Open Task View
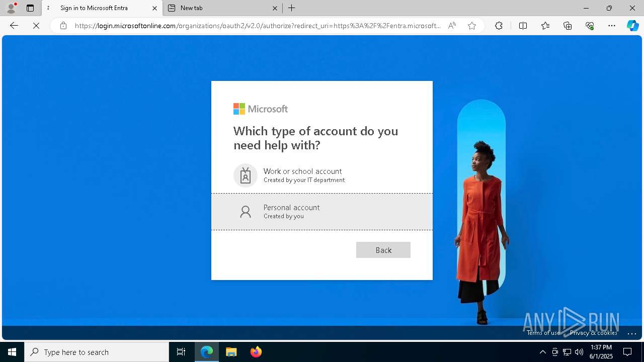The width and height of the screenshot is (644, 362). click(x=181, y=352)
